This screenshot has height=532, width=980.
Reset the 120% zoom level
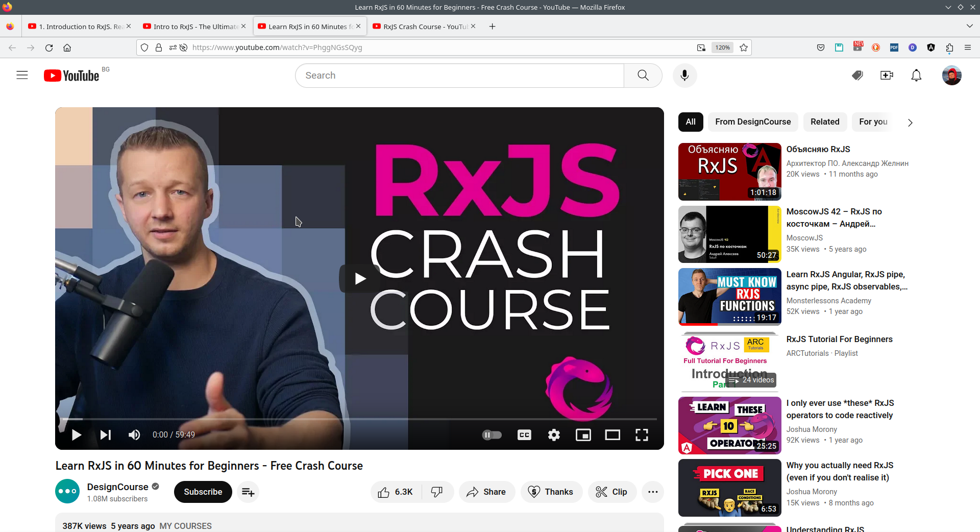click(722, 47)
